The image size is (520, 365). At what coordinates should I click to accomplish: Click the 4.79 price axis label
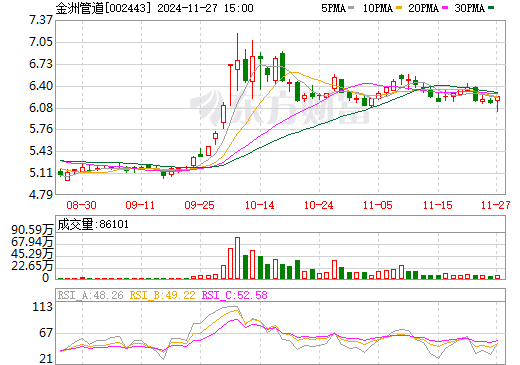coord(41,194)
